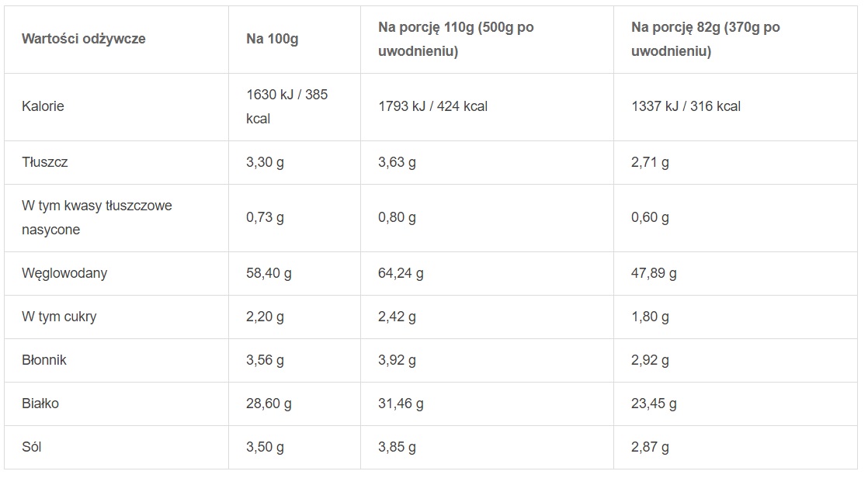Screen dimensions: 868x478
Task: Click the 'Wartości odżywcze' column header
Action: pos(84,39)
